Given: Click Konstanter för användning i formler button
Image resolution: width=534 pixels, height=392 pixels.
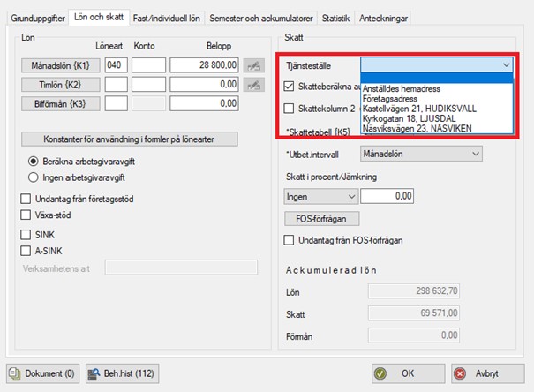Looking at the screenshot, I should pyautogui.click(x=130, y=139).
